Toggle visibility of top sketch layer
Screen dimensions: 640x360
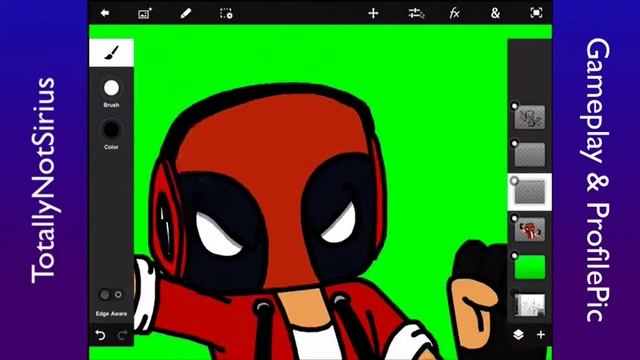point(514,106)
